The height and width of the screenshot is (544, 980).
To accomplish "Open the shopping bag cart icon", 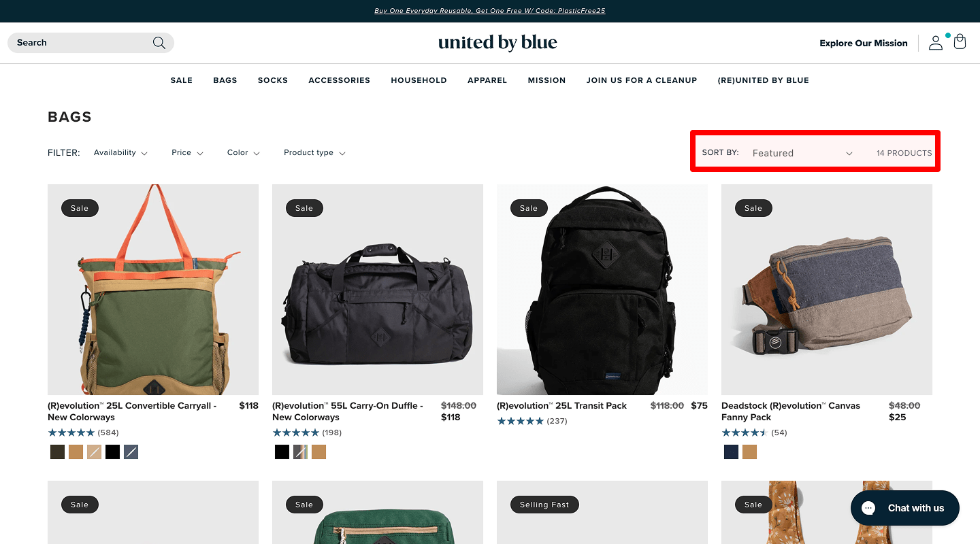I will [x=960, y=42].
